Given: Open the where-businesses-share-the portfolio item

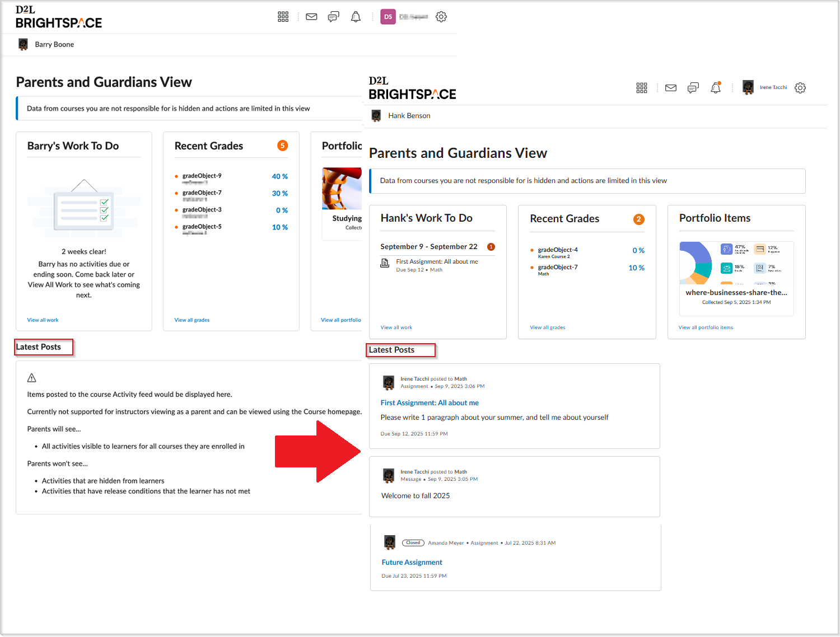Looking at the screenshot, I should pyautogui.click(x=736, y=292).
